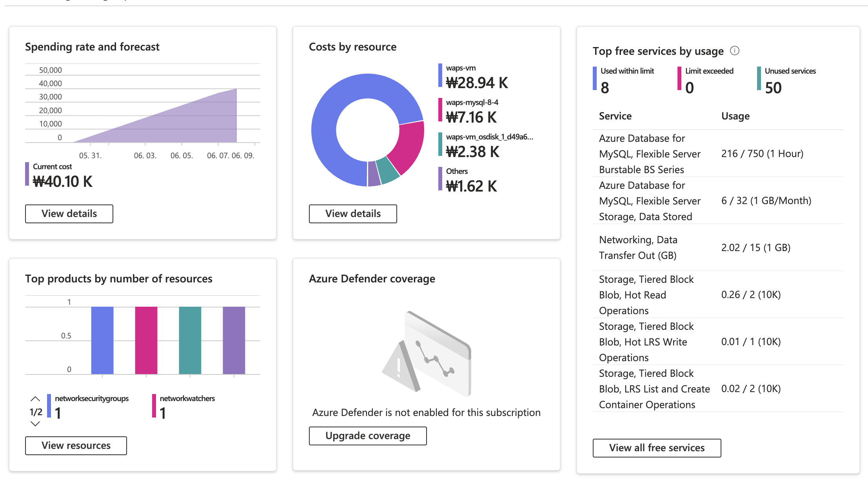
Task: Click the ₩2.38 K cost value
Action: point(473,152)
